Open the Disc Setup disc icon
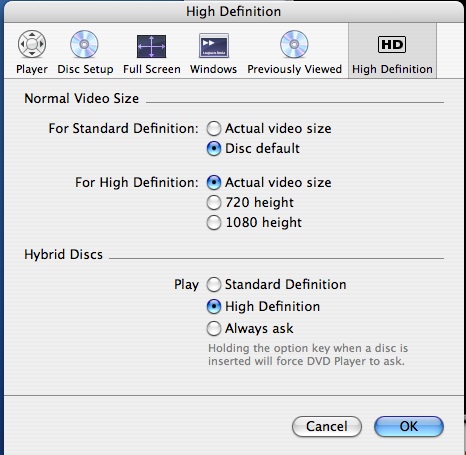This screenshot has height=455, width=466. 84,44
